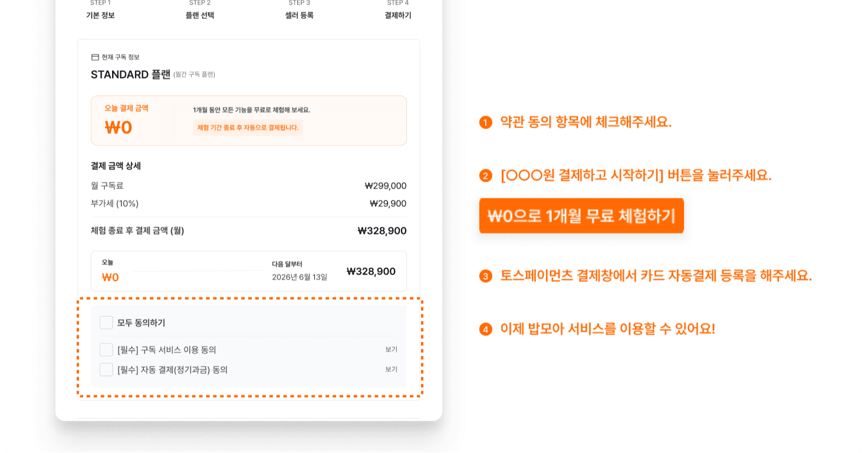Click 체험 기간 종료 후 자동으로 결제됩니다 notice
868x453 pixels.
tap(248, 128)
